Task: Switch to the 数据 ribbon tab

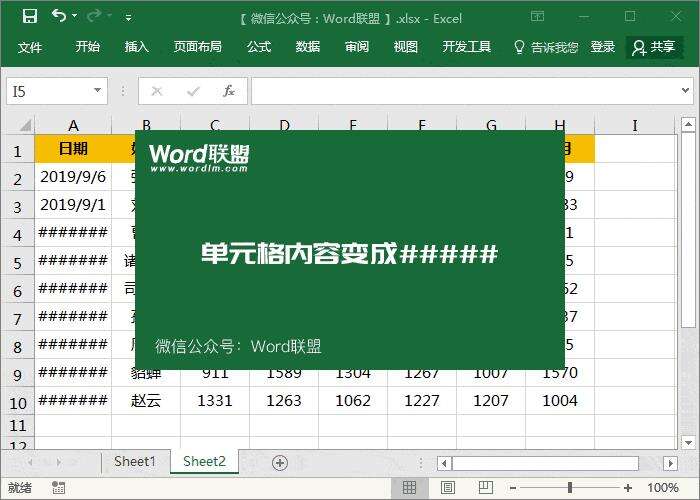Action: 308,47
